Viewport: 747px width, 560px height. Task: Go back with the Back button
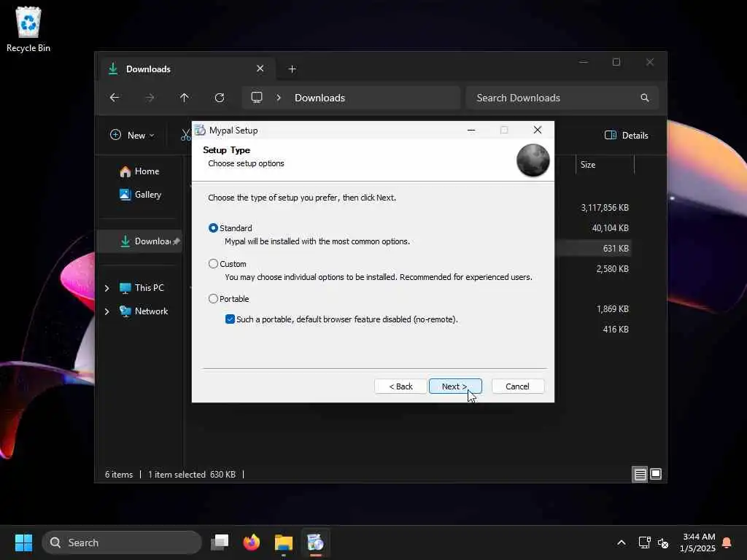(x=400, y=386)
